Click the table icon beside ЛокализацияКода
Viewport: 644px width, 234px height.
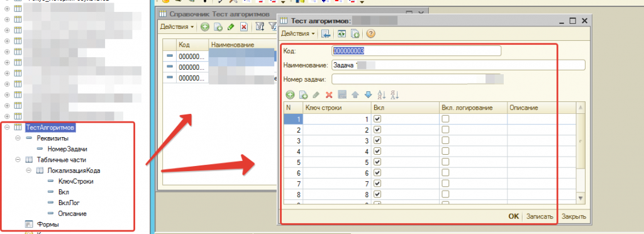coord(40,170)
